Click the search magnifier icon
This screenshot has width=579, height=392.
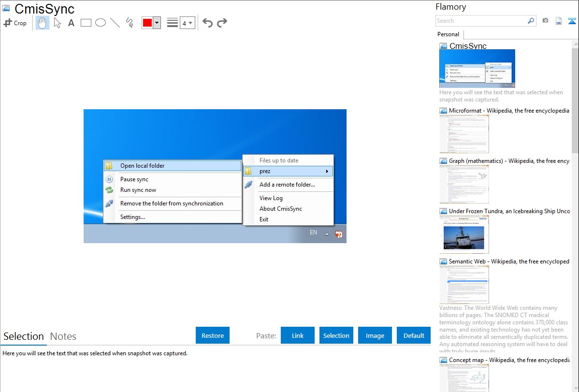(x=531, y=21)
